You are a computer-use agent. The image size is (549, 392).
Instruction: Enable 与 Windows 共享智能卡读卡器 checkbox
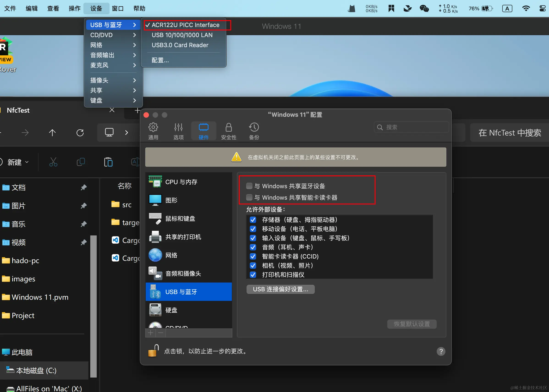tap(249, 197)
